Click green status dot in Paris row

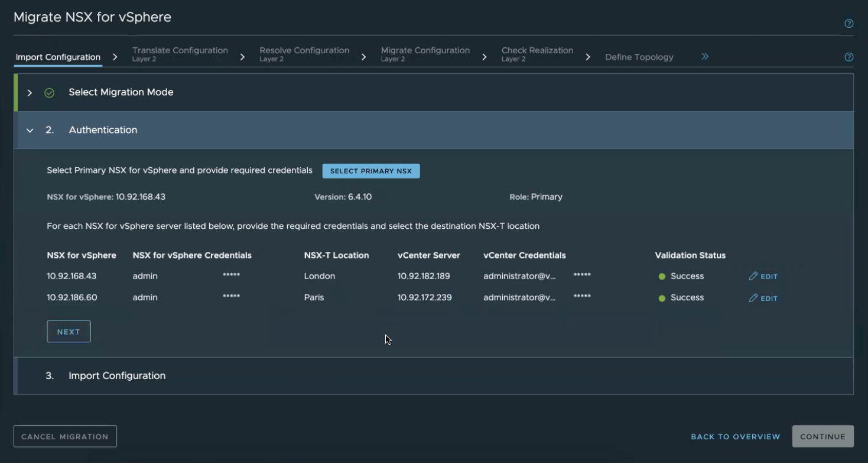[662, 298]
